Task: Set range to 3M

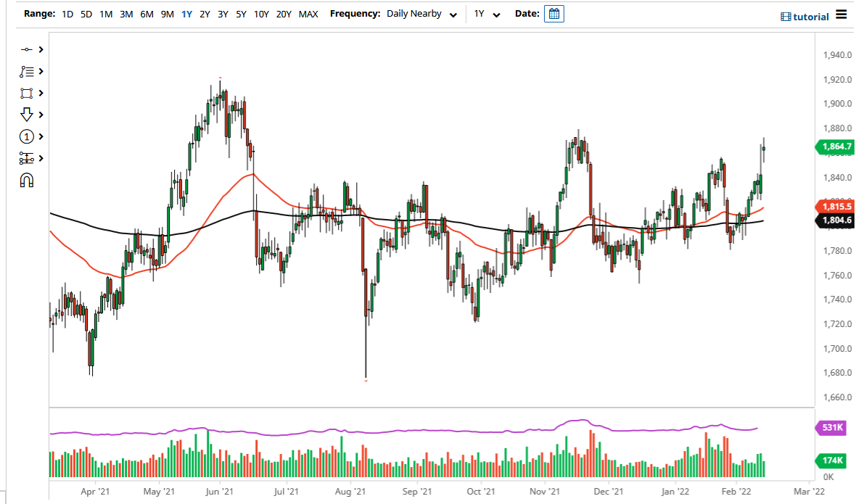Action: [126, 15]
